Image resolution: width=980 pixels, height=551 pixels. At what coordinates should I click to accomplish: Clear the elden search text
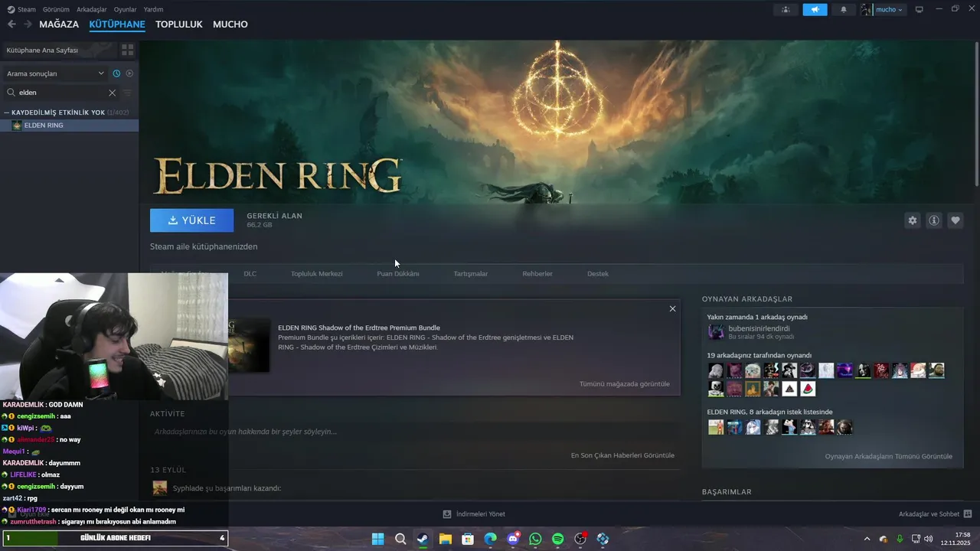point(112,93)
